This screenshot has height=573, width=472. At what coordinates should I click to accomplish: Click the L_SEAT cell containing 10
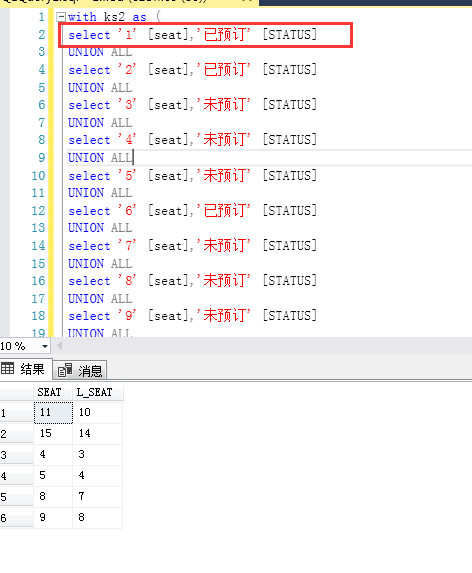coord(98,413)
